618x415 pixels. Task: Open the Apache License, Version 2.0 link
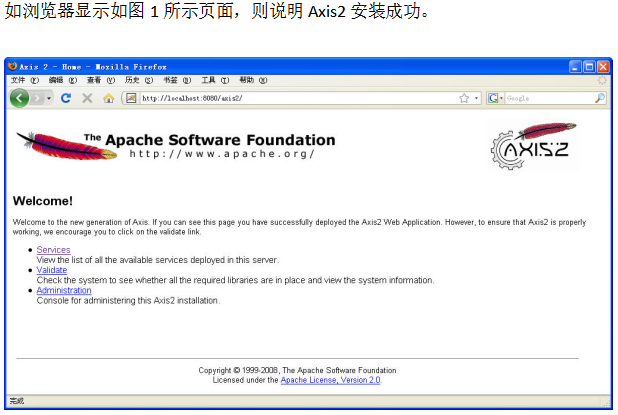click(329, 380)
